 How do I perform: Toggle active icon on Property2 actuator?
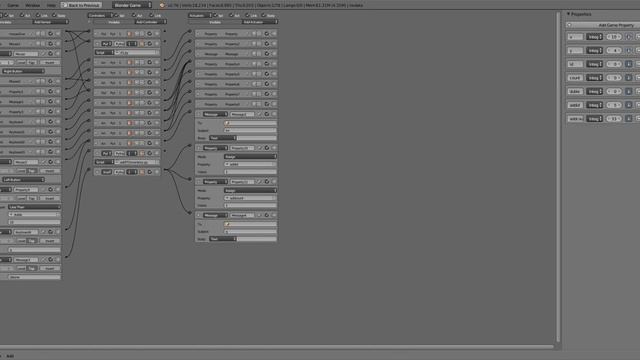267,44
